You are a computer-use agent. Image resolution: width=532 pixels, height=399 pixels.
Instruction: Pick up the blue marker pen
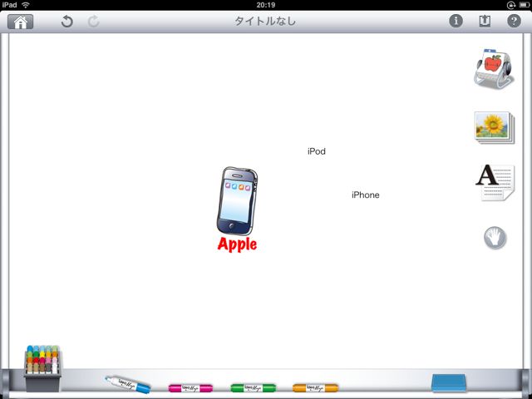pyautogui.click(x=128, y=385)
